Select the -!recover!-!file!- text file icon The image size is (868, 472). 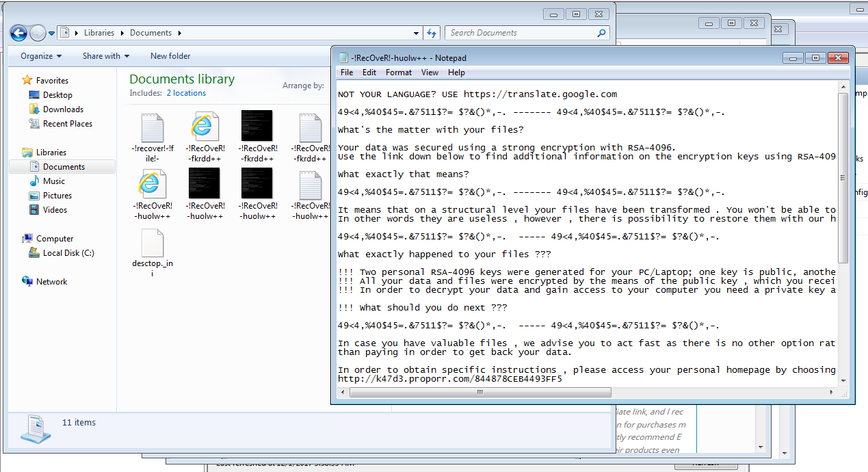pos(152,127)
